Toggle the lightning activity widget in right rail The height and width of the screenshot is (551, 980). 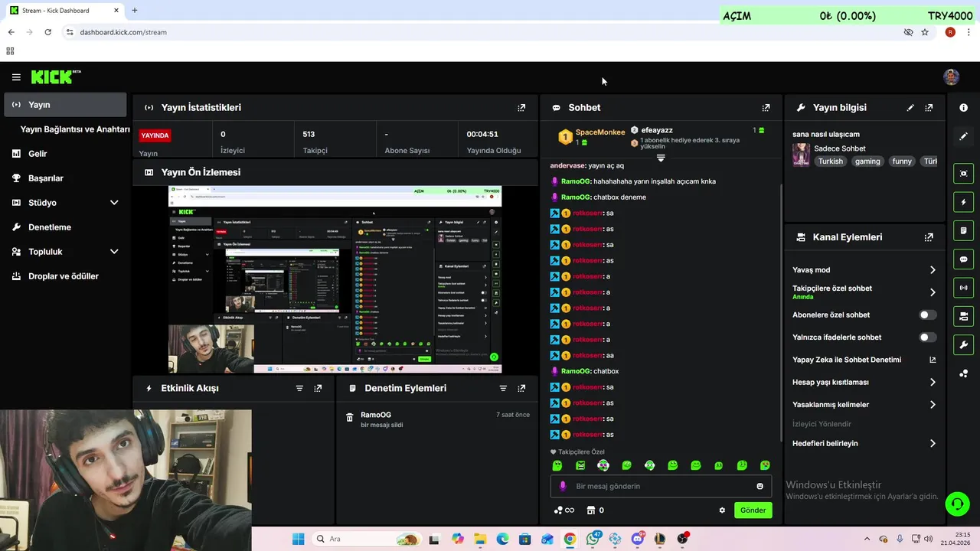963,202
